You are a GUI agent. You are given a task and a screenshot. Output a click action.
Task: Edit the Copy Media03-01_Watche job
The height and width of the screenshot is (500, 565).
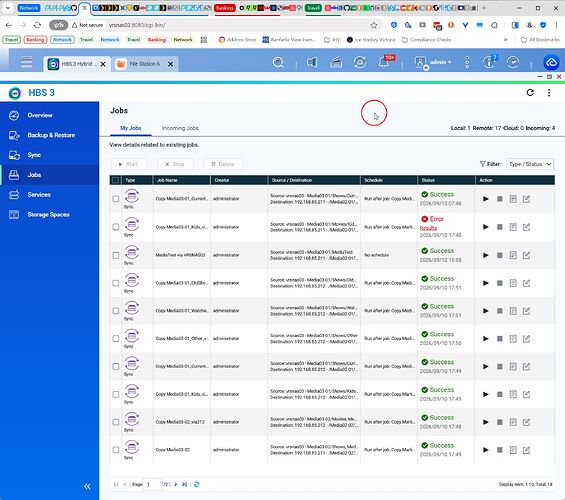[526, 311]
